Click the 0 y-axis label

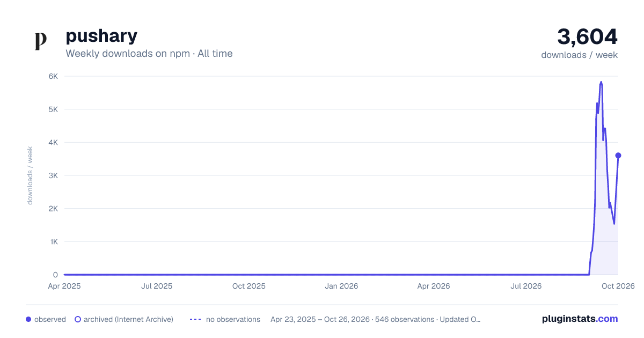(x=55, y=275)
